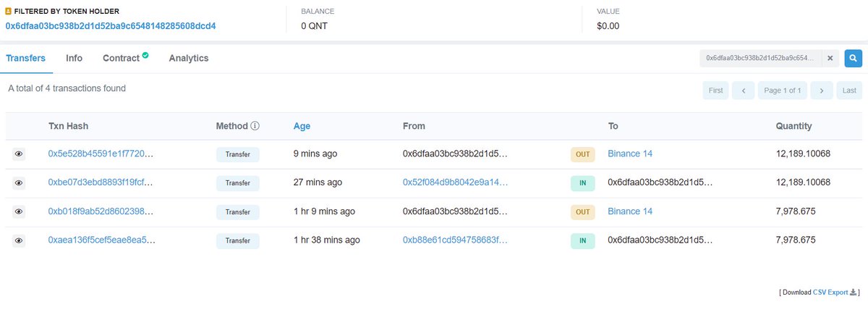Click the Transfer method badge in 9 mins ago row
The image size is (868, 315).
pos(238,154)
